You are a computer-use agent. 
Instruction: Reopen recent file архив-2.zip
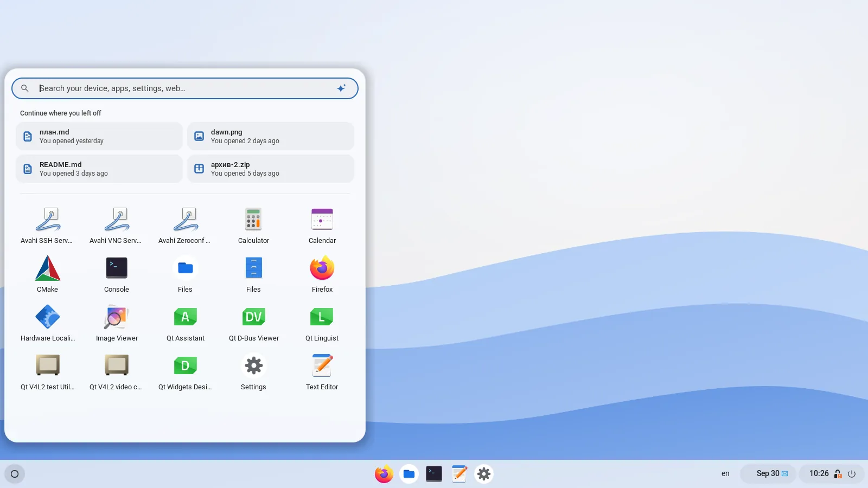pyautogui.click(x=271, y=169)
